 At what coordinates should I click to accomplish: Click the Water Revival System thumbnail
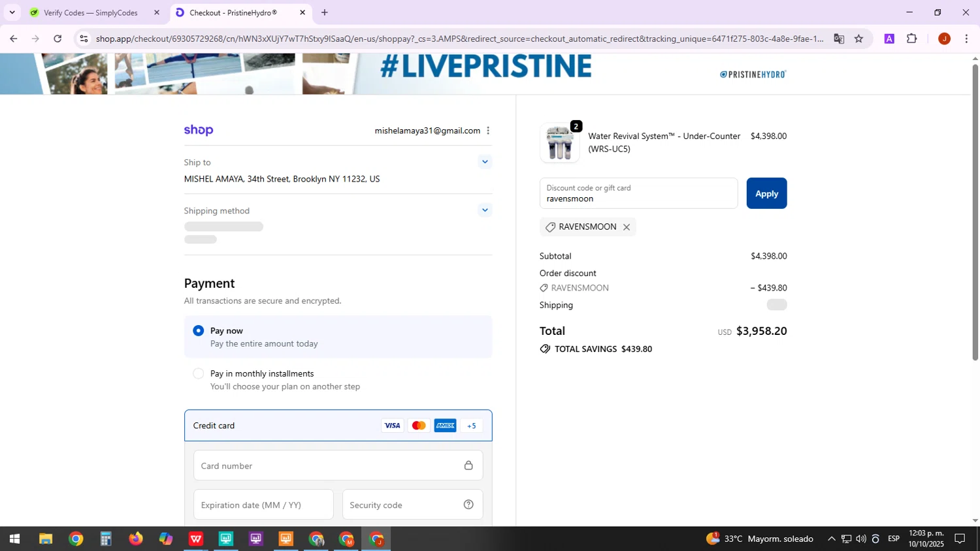pos(560,143)
